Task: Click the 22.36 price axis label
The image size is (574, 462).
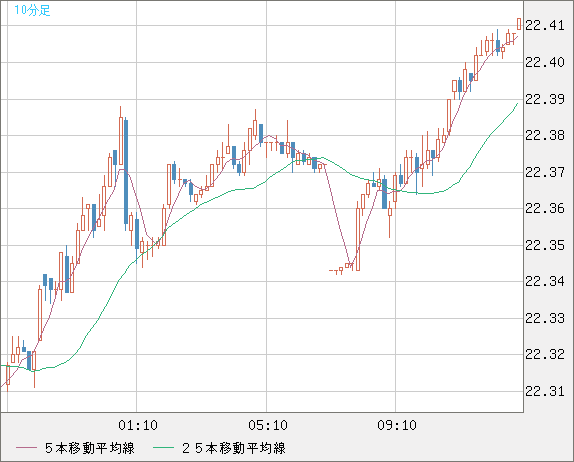Action: point(545,208)
